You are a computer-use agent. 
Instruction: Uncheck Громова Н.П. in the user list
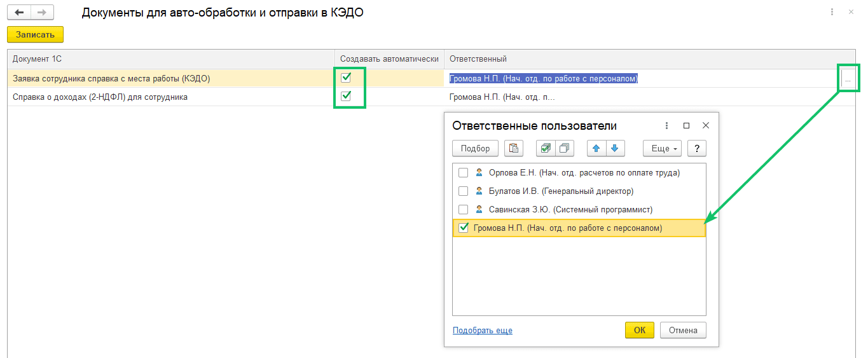463,228
